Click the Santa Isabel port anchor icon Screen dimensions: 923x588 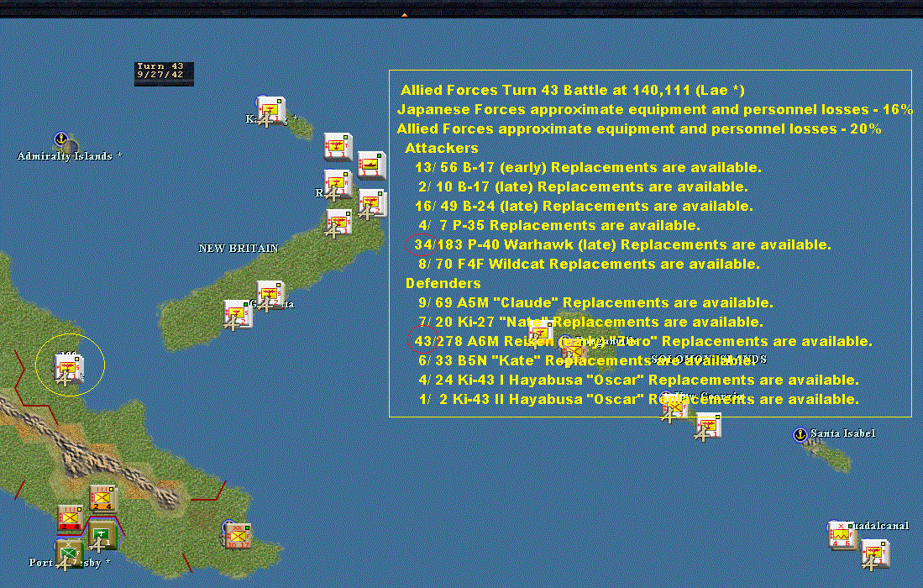(x=800, y=435)
